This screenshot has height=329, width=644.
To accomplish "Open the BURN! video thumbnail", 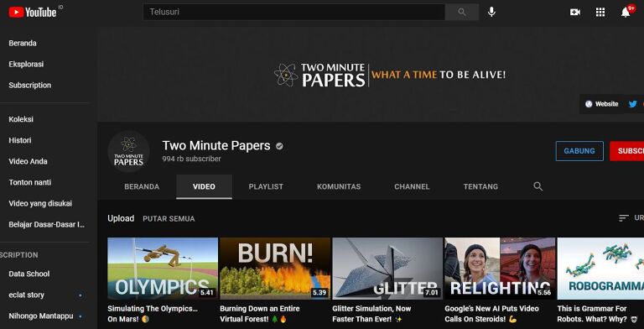I will point(275,268).
